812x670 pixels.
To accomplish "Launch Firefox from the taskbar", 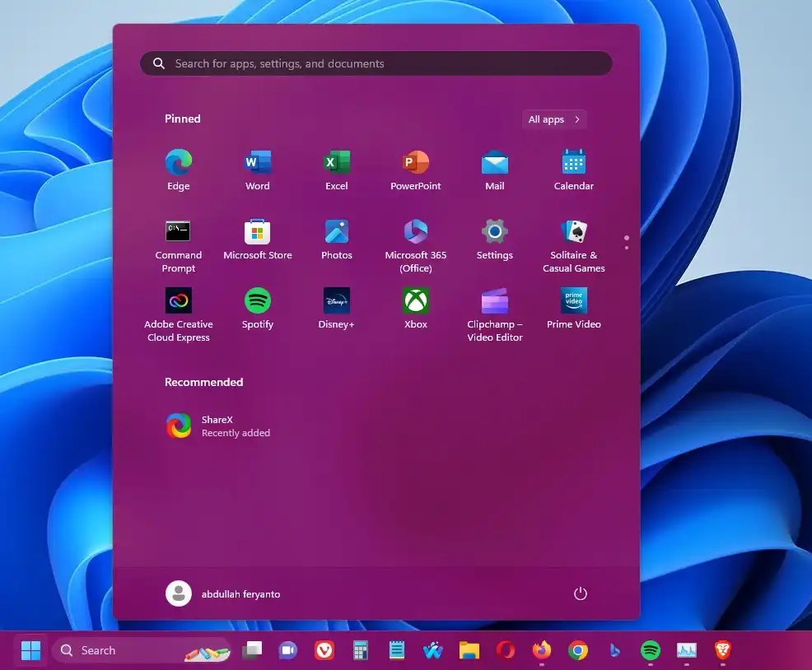I will tap(541, 650).
